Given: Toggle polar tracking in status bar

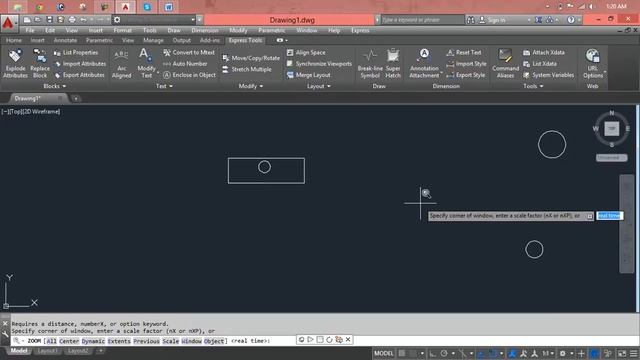Looking at the screenshot, I should coord(444,353).
